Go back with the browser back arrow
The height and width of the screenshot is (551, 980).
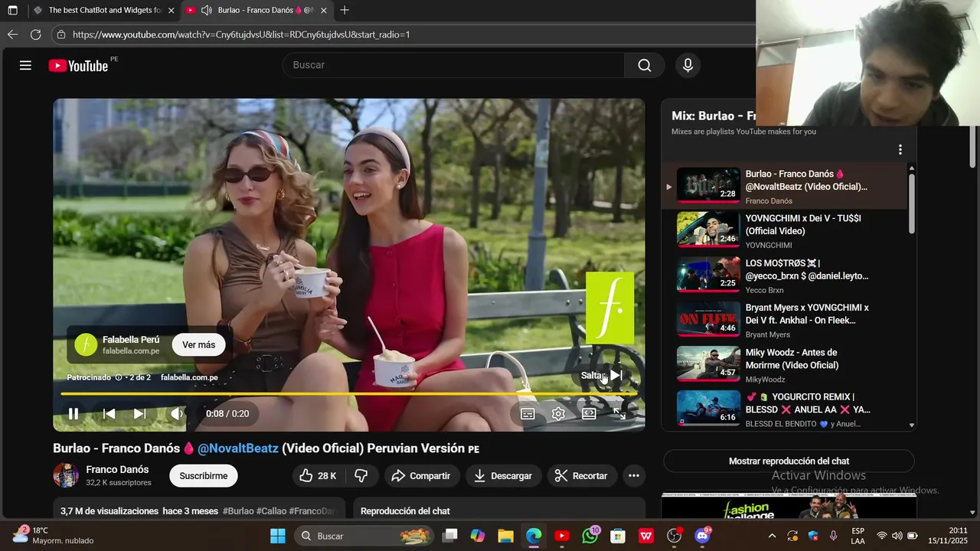(12, 34)
